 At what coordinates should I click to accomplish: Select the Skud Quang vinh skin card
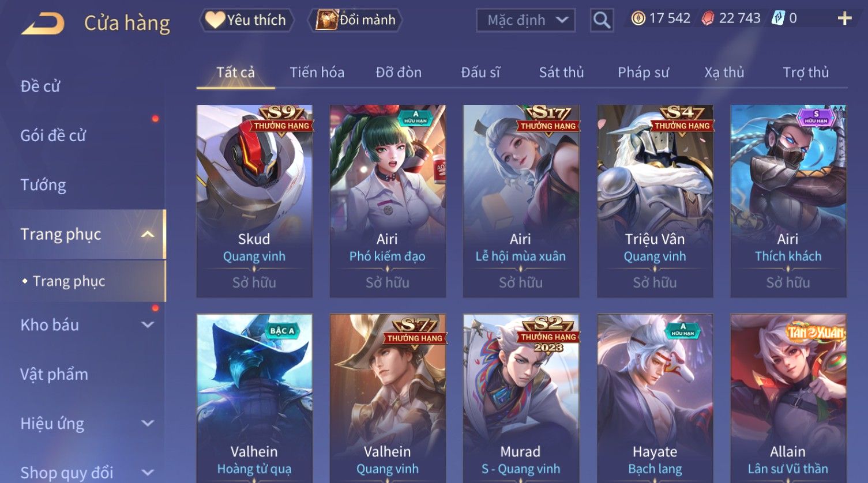254,201
